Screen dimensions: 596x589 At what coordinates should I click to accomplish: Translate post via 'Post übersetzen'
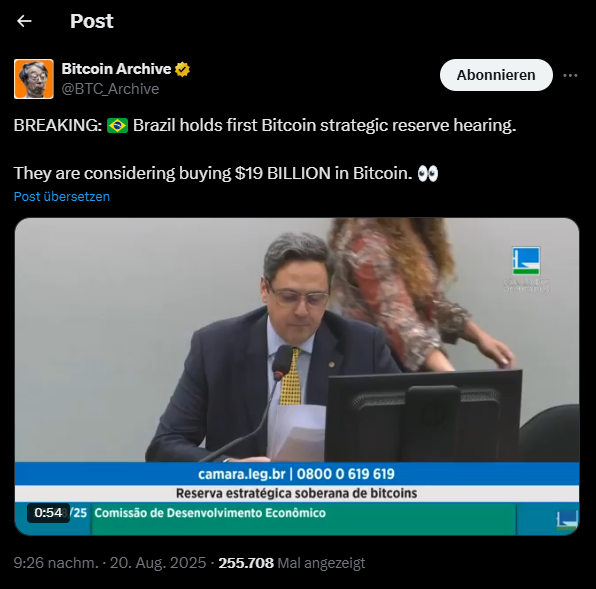coord(62,196)
